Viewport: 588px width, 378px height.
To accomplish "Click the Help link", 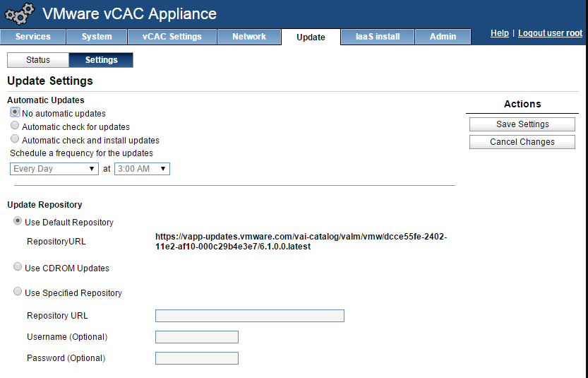I will 500,33.
